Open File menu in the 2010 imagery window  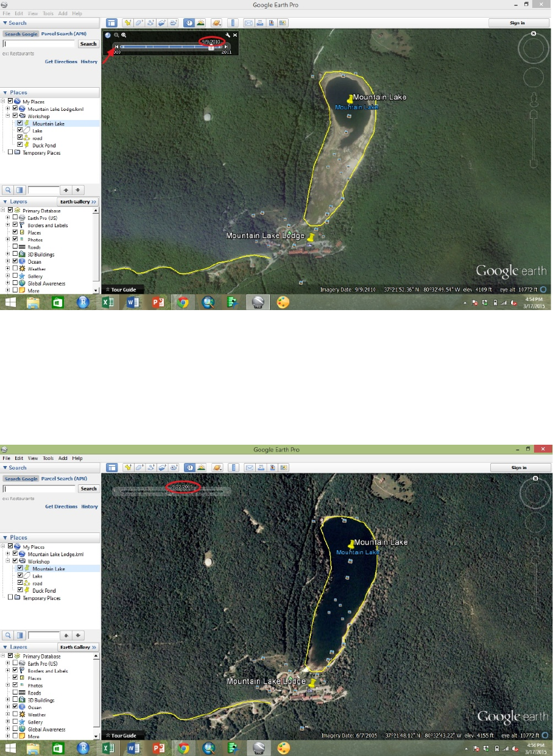(7, 13)
